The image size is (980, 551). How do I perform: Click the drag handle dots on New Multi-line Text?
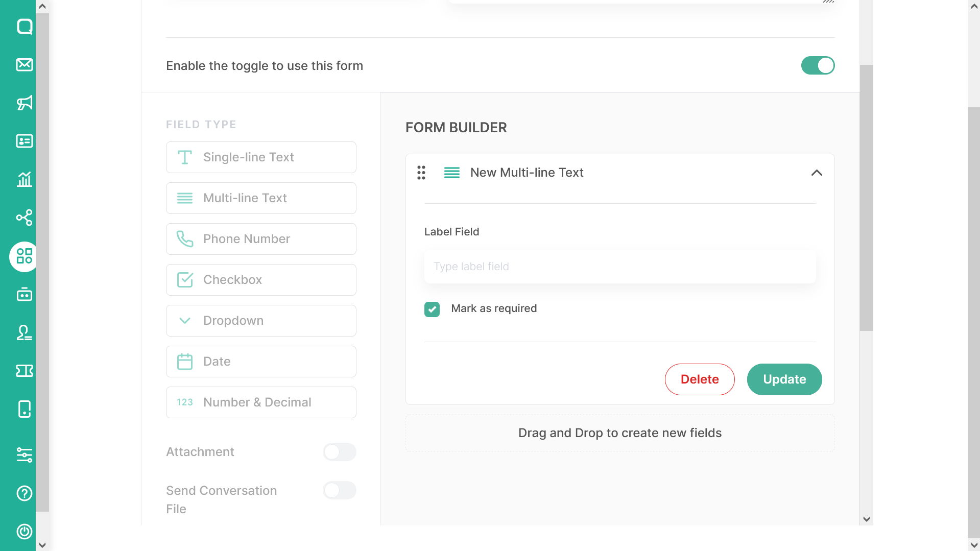click(x=421, y=173)
